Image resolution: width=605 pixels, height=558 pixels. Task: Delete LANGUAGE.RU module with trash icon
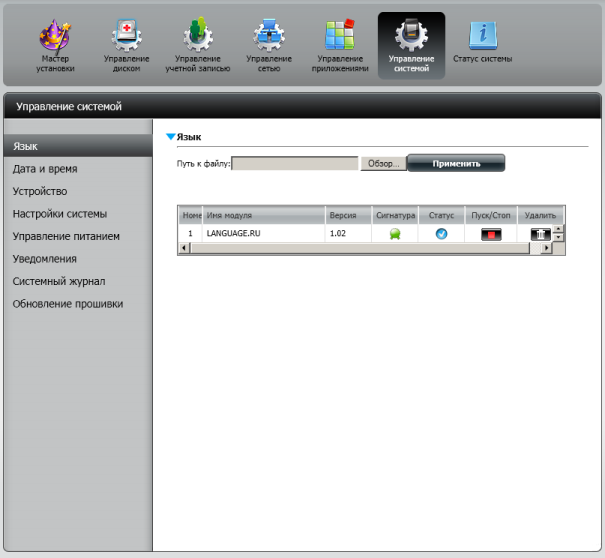point(541,234)
